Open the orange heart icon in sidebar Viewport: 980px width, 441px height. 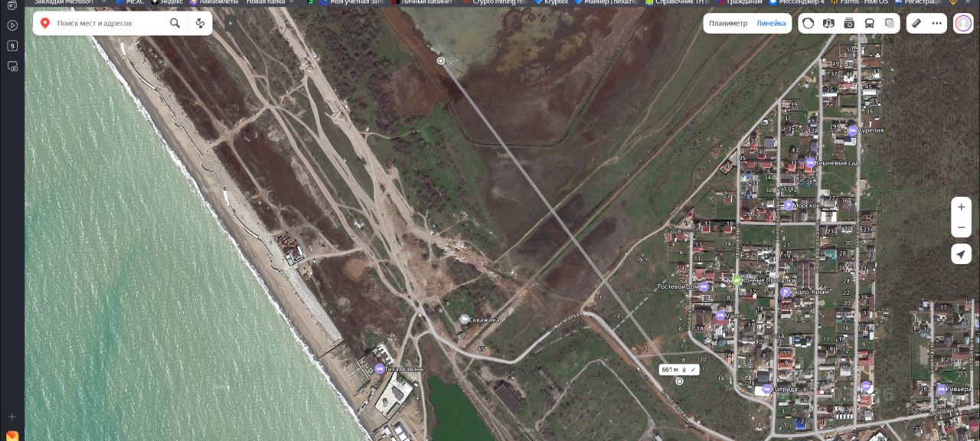click(x=12, y=436)
